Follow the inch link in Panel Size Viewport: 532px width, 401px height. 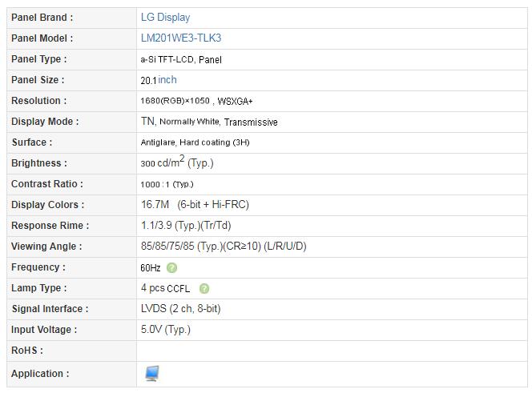pos(167,80)
